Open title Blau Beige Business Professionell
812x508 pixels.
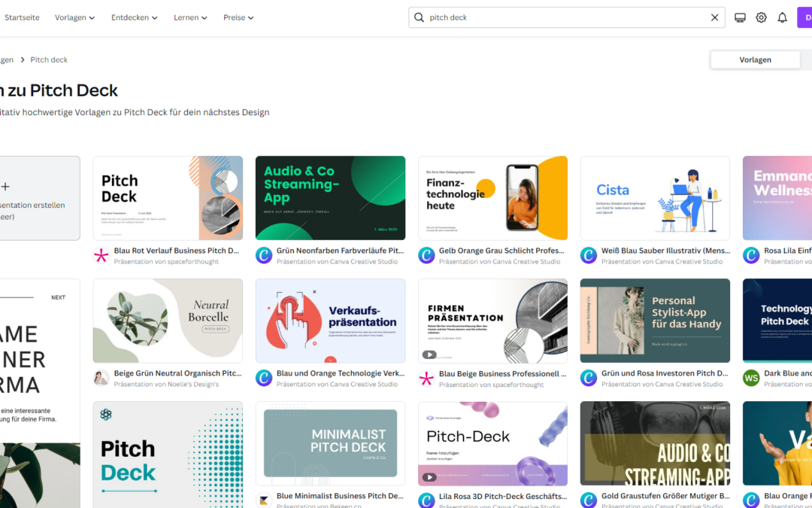503,374
